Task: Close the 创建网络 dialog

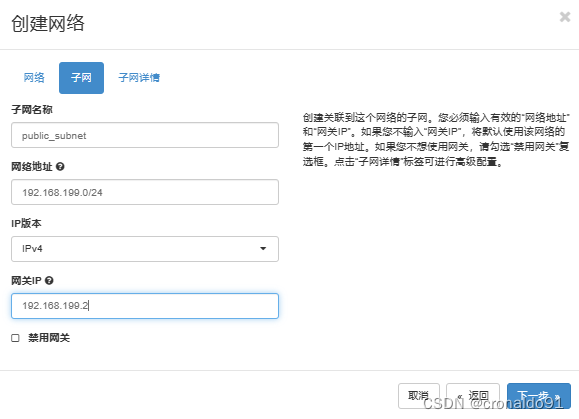Action: [565, 17]
